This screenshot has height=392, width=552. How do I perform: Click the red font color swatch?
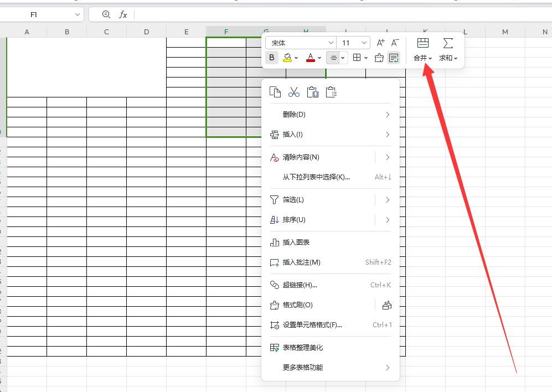pyautogui.click(x=310, y=58)
